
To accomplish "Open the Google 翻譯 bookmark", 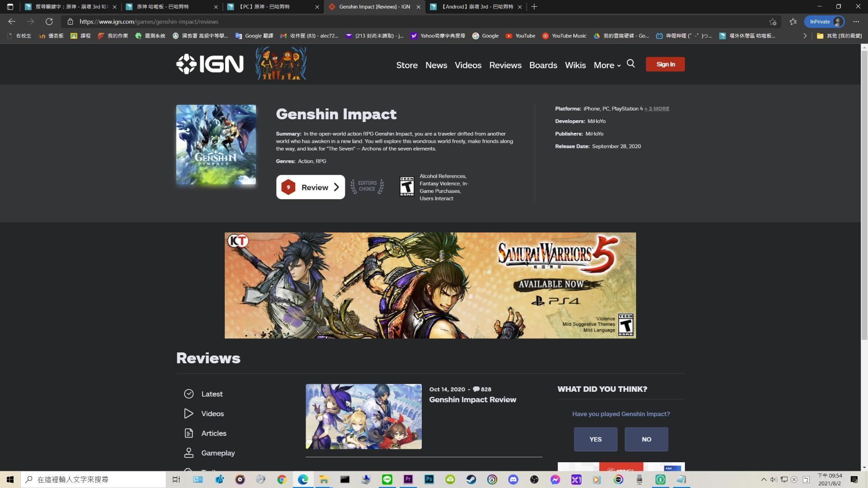I will [255, 36].
